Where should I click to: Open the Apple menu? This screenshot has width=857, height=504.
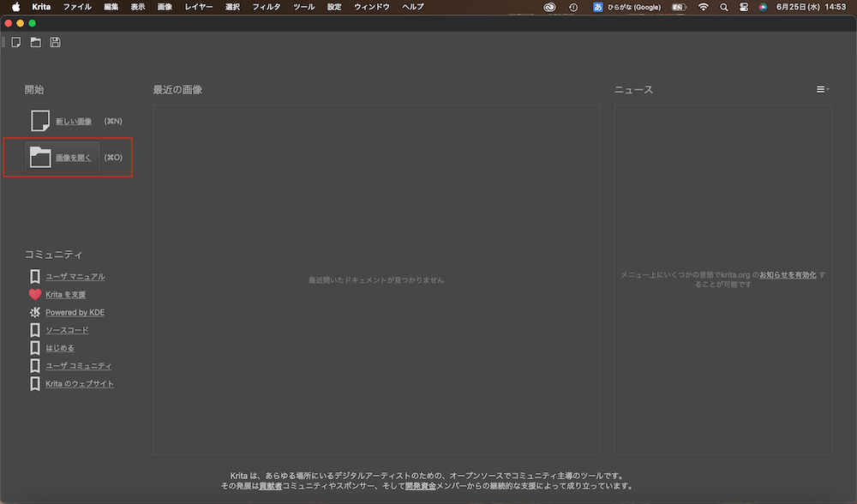click(x=15, y=7)
